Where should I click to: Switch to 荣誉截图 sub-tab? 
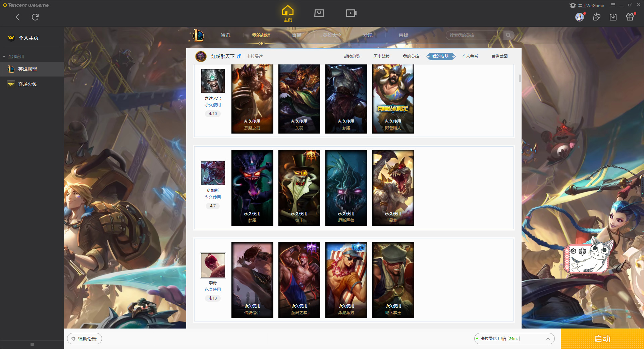pos(499,56)
